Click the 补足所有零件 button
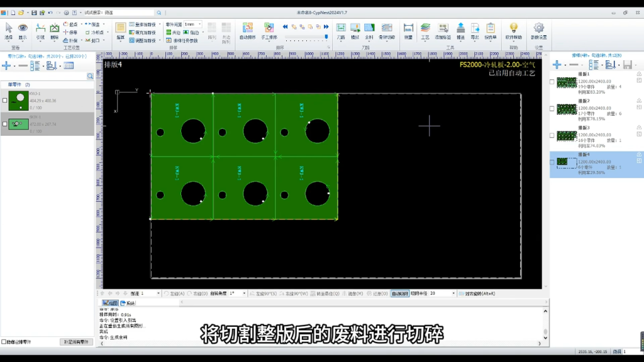Image resolution: width=644 pixels, height=362 pixels. (76, 342)
